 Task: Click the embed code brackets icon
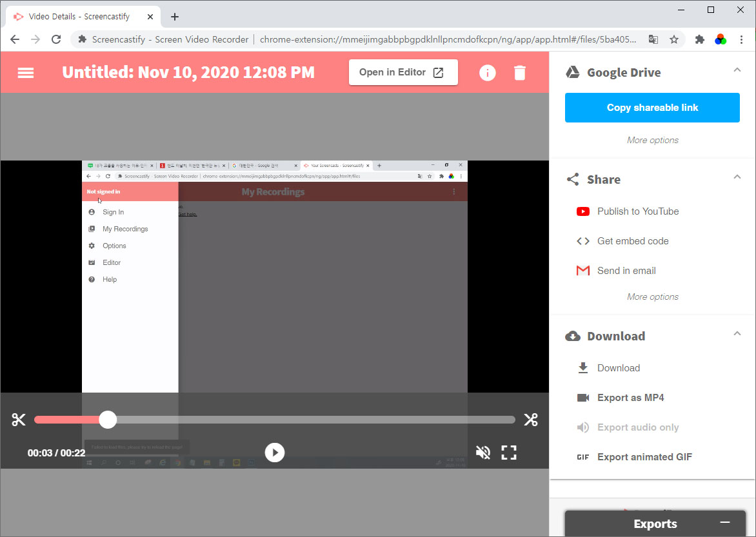coord(582,241)
